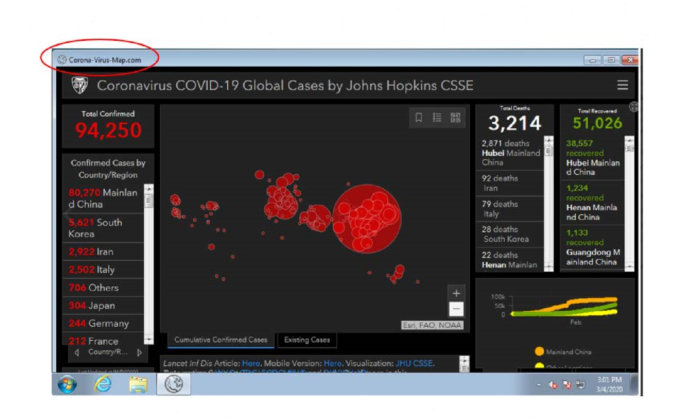Select the 1,234 recovered Henan entry
The image size is (698, 419).
[x=593, y=203]
